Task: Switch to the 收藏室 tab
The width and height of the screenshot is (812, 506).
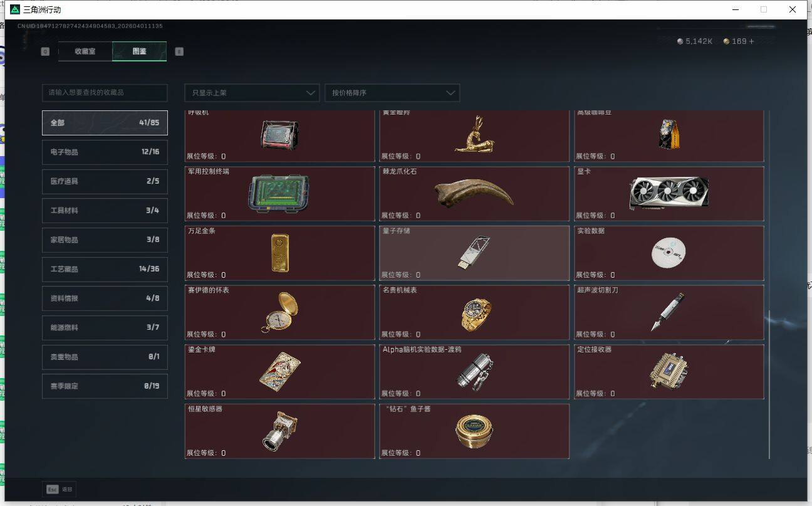Action: click(85, 51)
